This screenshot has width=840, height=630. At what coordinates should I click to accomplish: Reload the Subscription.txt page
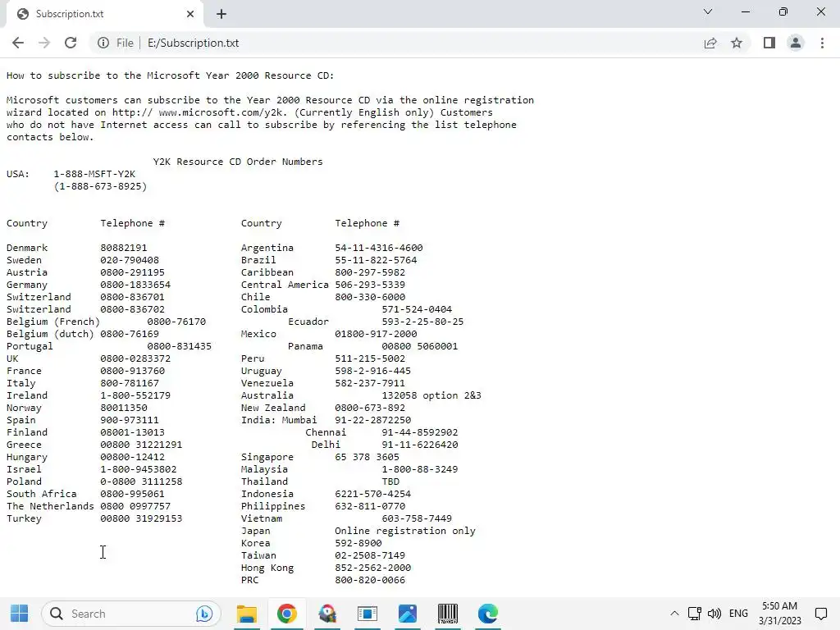[x=71, y=43]
